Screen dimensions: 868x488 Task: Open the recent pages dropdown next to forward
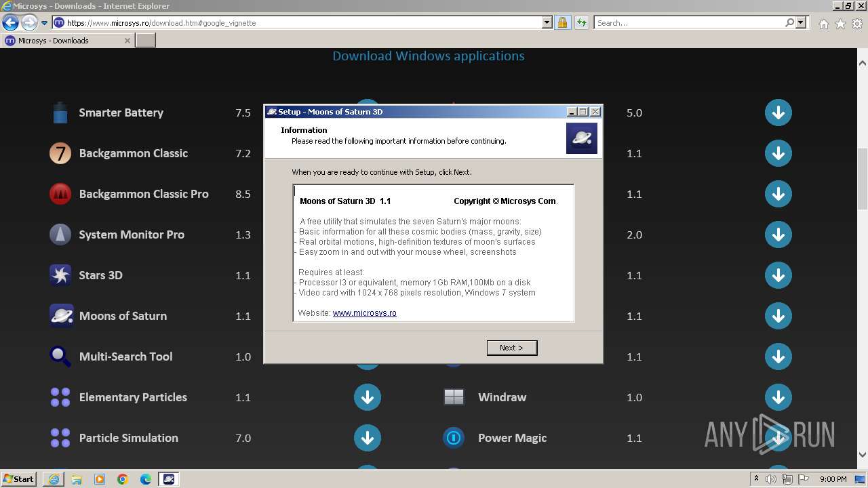tap(45, 22)
